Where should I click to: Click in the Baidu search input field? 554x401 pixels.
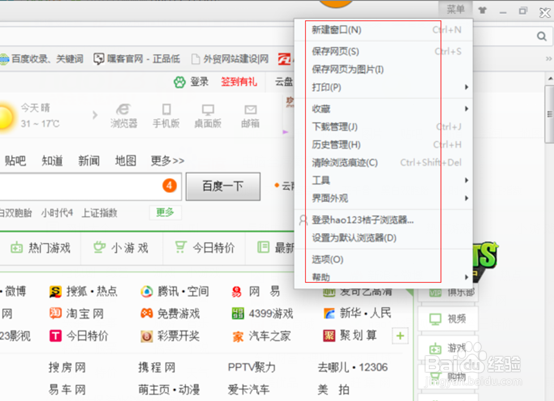pyautogui.click(x=90, y=186)
